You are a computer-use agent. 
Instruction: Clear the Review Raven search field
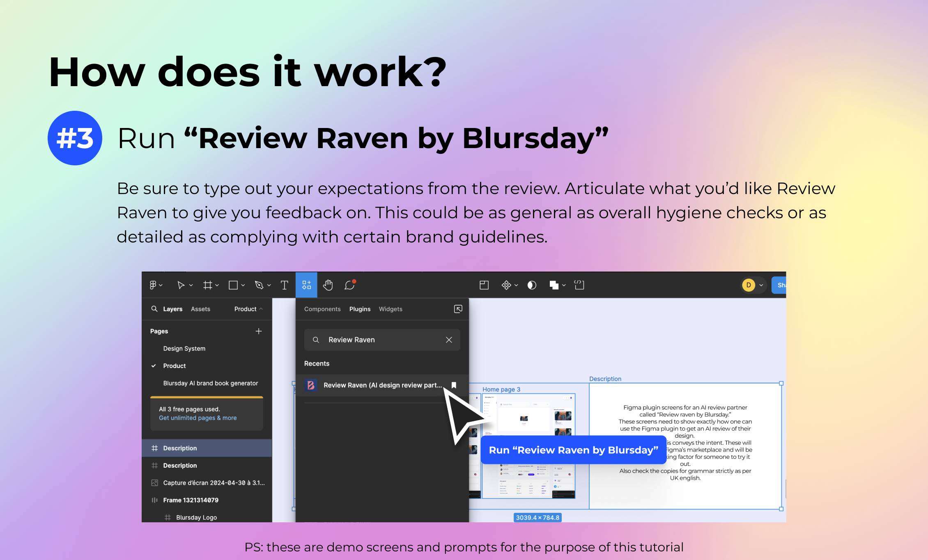(449, 340)
